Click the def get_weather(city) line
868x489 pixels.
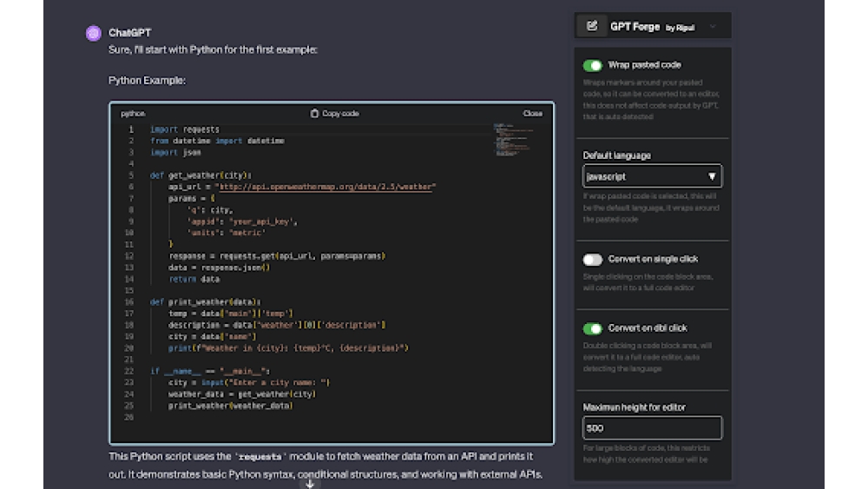click(x=201, y=175)
